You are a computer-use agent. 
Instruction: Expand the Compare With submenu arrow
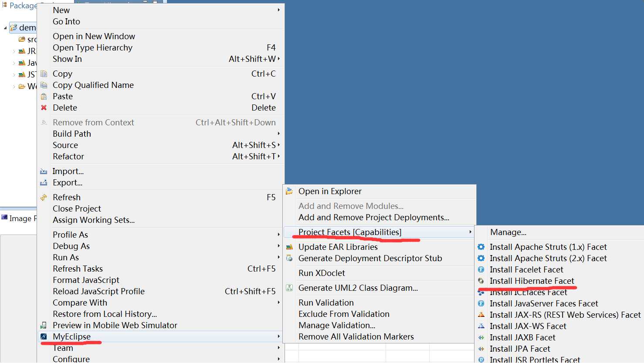tap(279, 302)
